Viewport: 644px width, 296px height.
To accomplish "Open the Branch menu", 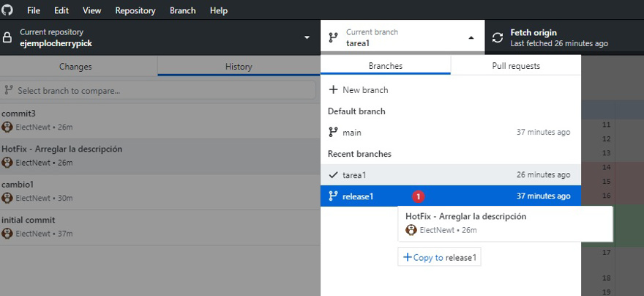I will pyautogui.click(x=182, y=11).
